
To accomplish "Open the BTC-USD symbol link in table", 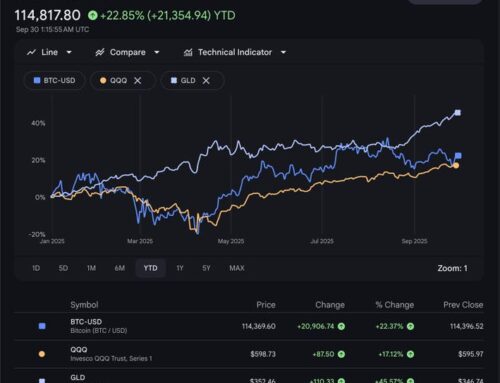I will tap(86, 322).
